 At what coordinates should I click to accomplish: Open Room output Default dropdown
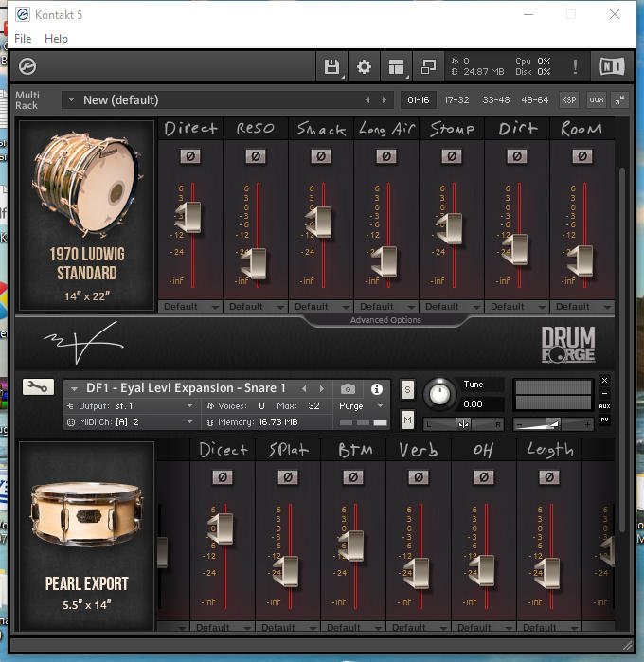click(582, 307)
